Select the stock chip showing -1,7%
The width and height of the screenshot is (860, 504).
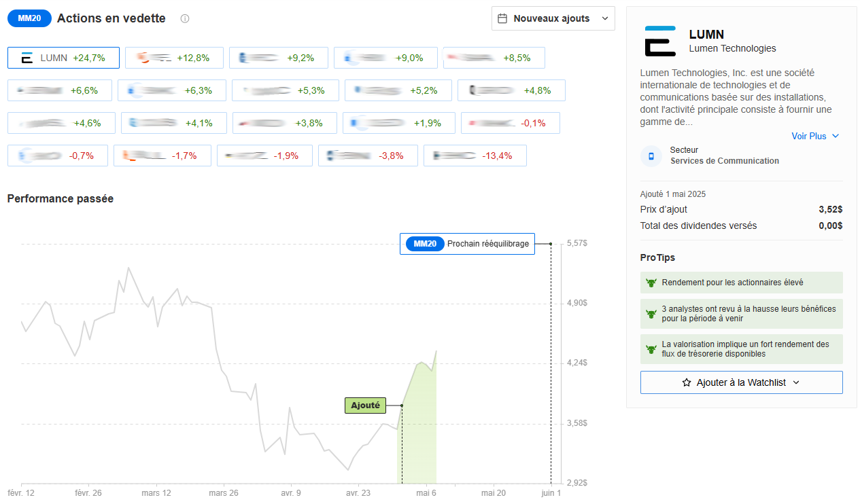162,156
